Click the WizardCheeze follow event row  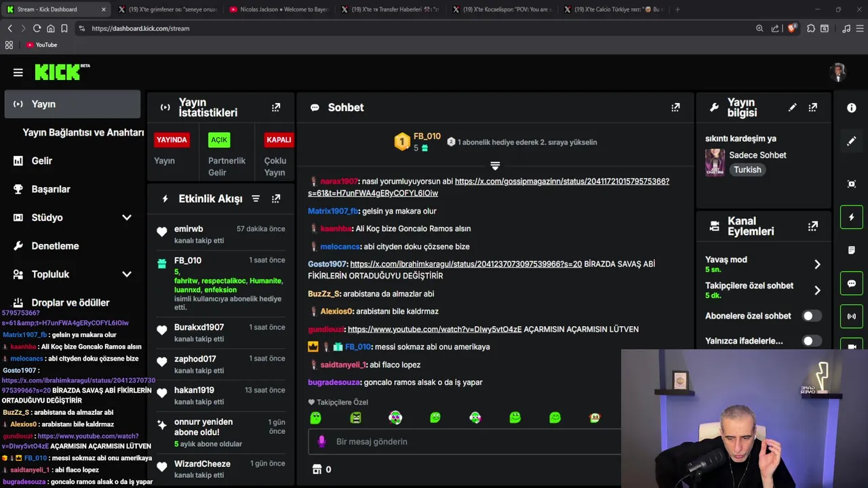coord(220,469)
